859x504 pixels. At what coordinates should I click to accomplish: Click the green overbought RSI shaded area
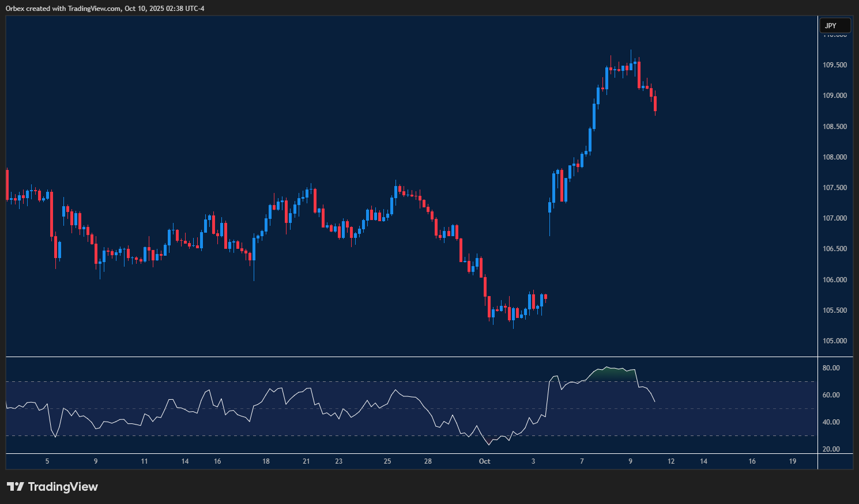coord(611,373)
